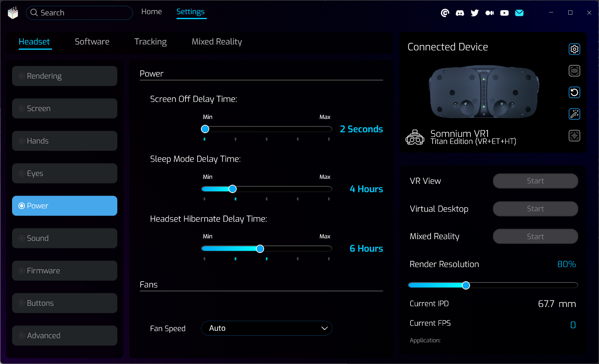Start the VR View
The height and width of the screenshot is (364, 599).
[535, 181]
